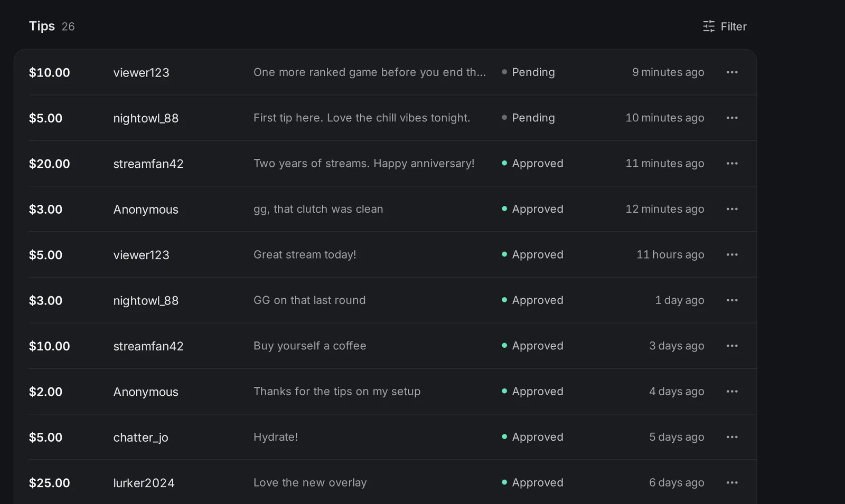This screenshot has height=504, width=845.
Task: Open more options for nightowl_88's $5.00 tip
Action: [732, 118]
